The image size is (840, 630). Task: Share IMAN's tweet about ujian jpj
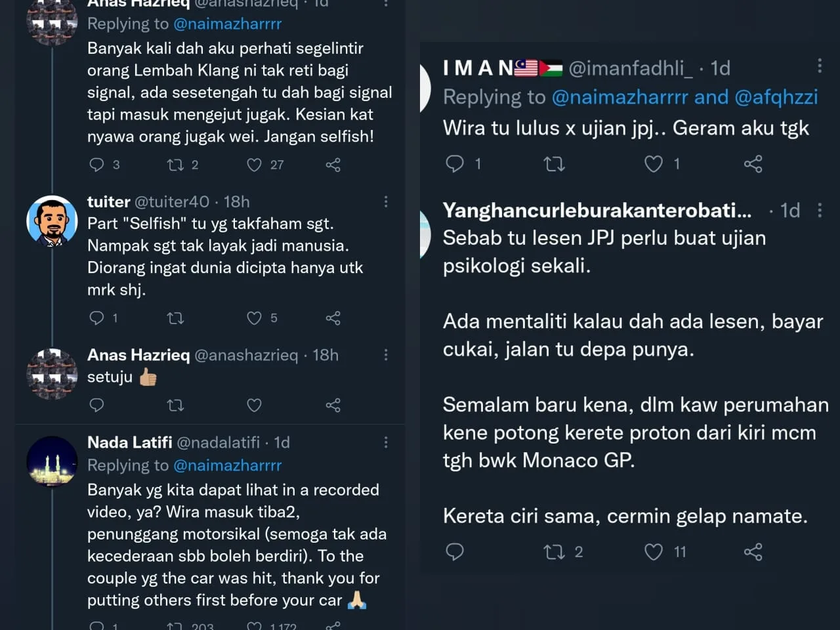(753, 163)
